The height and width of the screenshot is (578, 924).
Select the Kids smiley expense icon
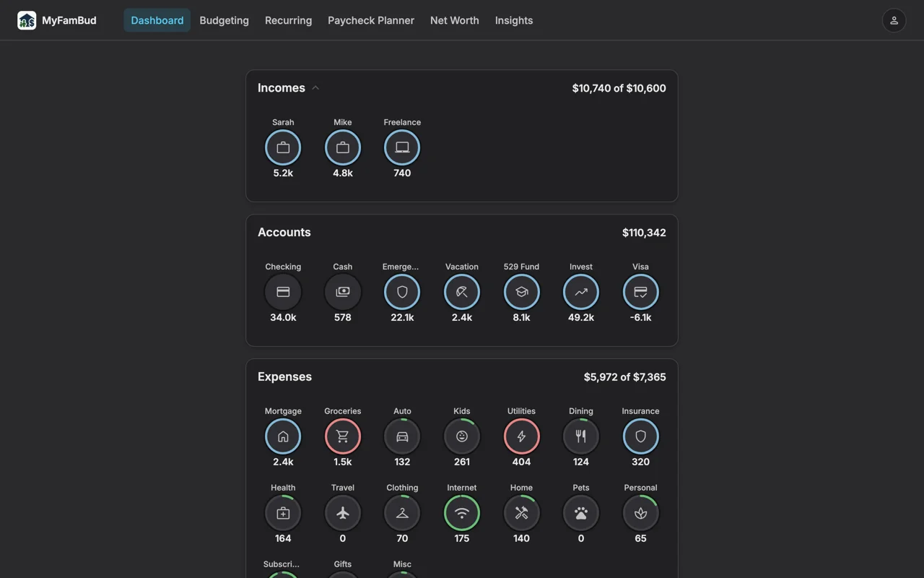coord(462,436)
